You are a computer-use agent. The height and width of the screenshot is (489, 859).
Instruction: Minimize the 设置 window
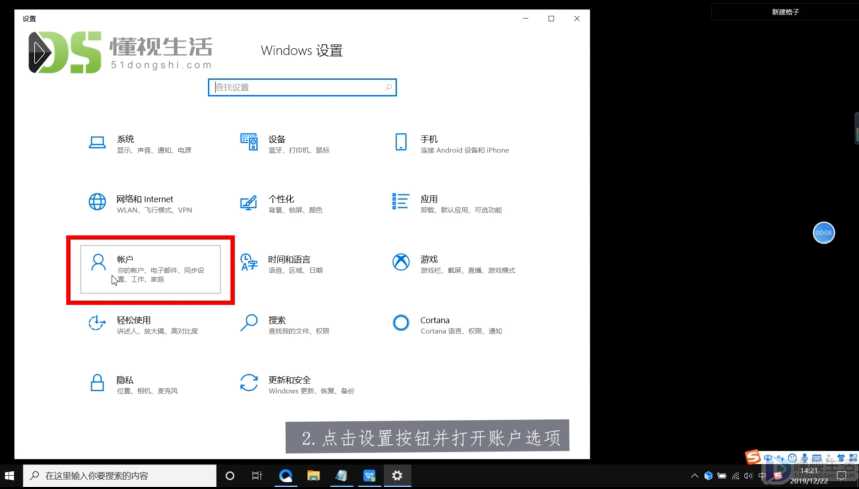point(525,19)
